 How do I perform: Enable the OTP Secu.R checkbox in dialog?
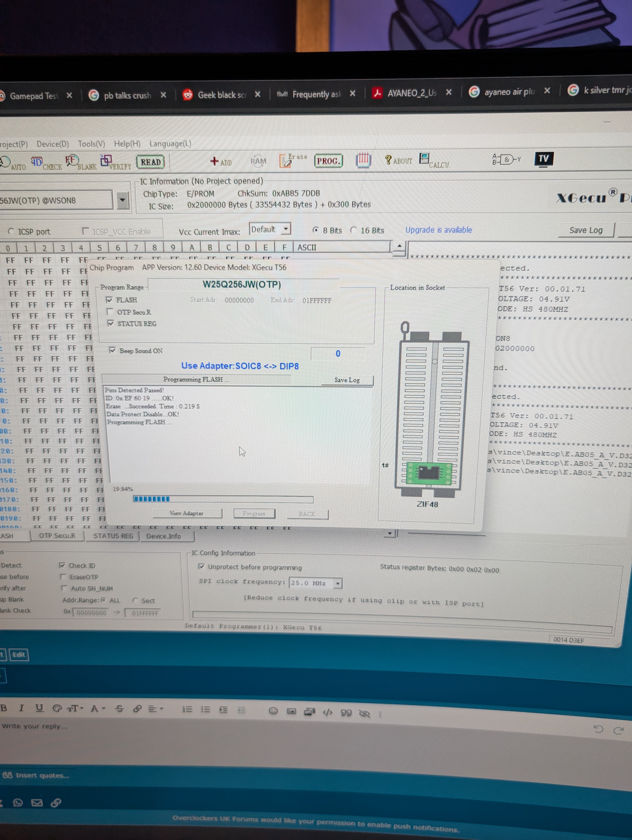tap(110, 312)
